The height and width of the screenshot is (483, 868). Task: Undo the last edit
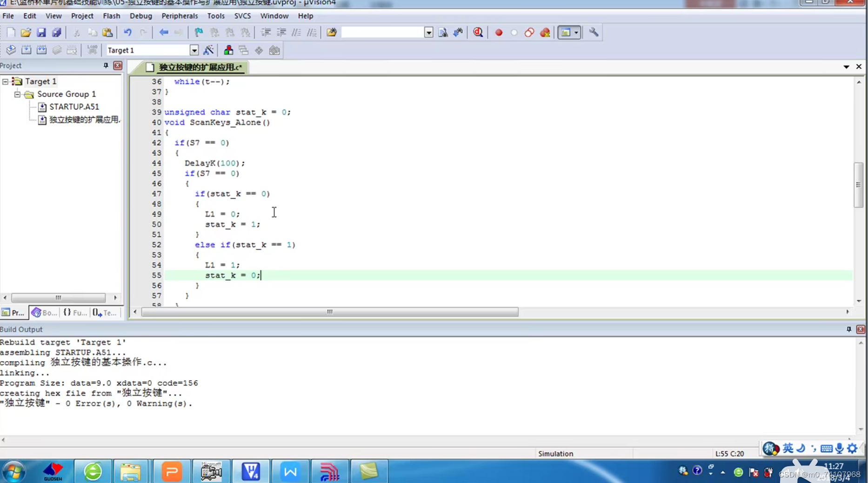point(127,33)
